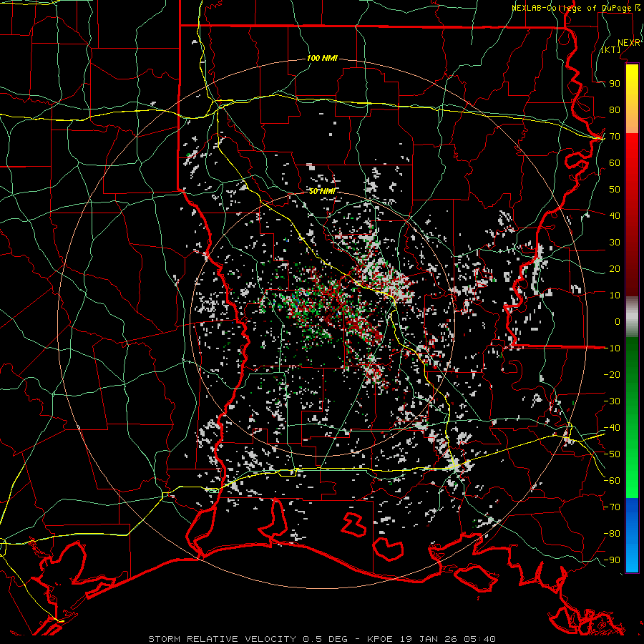Viewport: 644px width, 644px height.
Task: Select the -50 legend value
Action: (612, 454)
